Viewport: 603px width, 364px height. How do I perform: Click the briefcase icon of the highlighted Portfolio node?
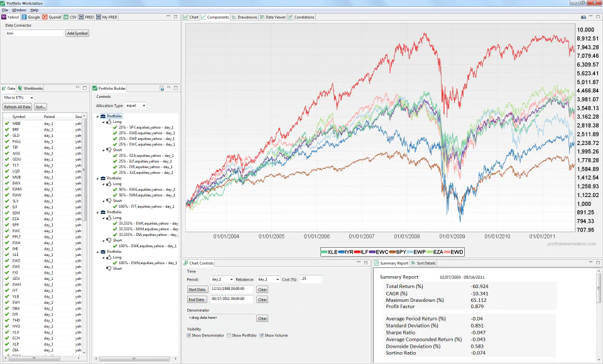103,116
